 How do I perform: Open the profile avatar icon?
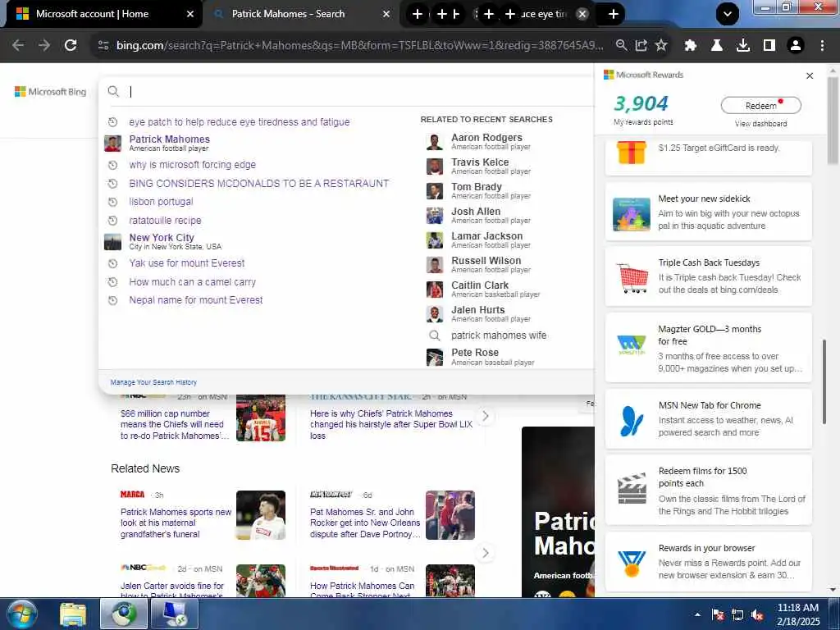796,46
